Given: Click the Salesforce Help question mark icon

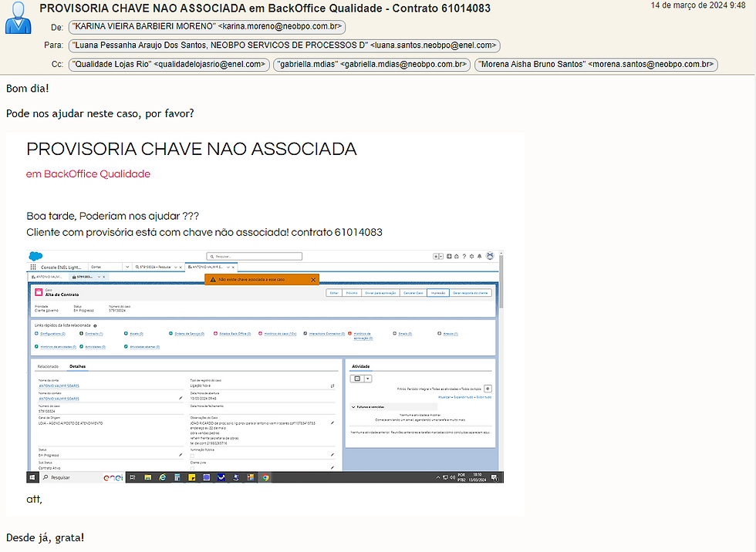Looking at the screenshot, I should point(464,256).
